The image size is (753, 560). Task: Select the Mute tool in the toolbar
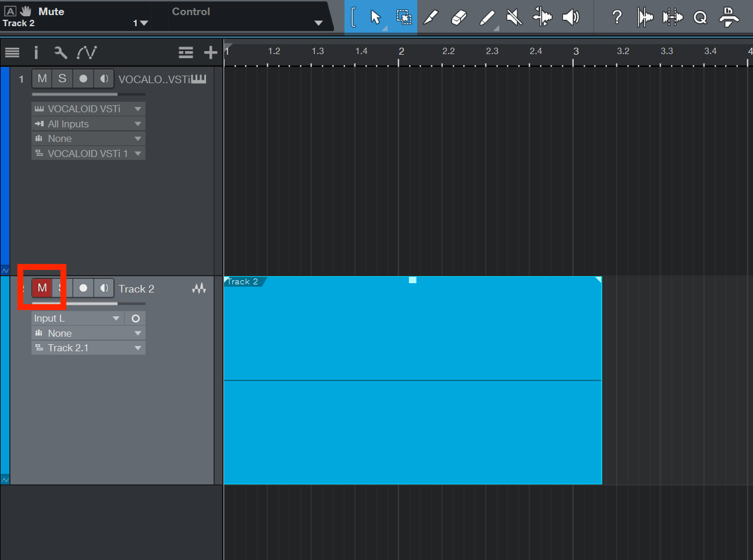pyautogui.click(x=513, y=17)
